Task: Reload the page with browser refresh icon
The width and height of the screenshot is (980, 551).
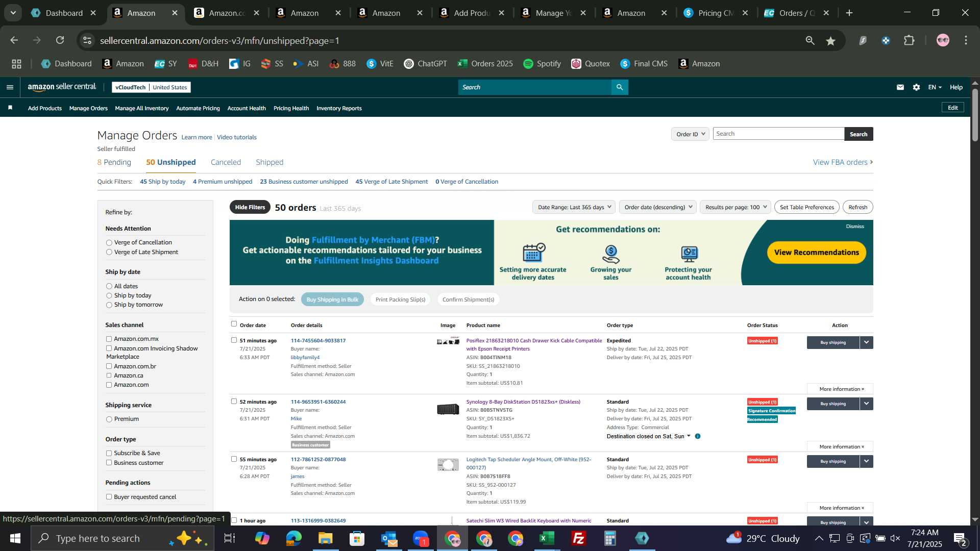Action: pos(60,40)
